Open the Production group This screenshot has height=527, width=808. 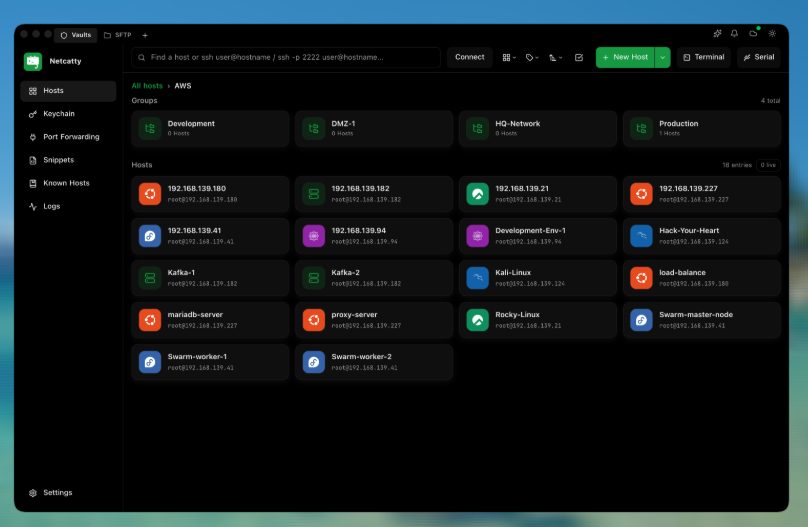click(x=702, y=128)
